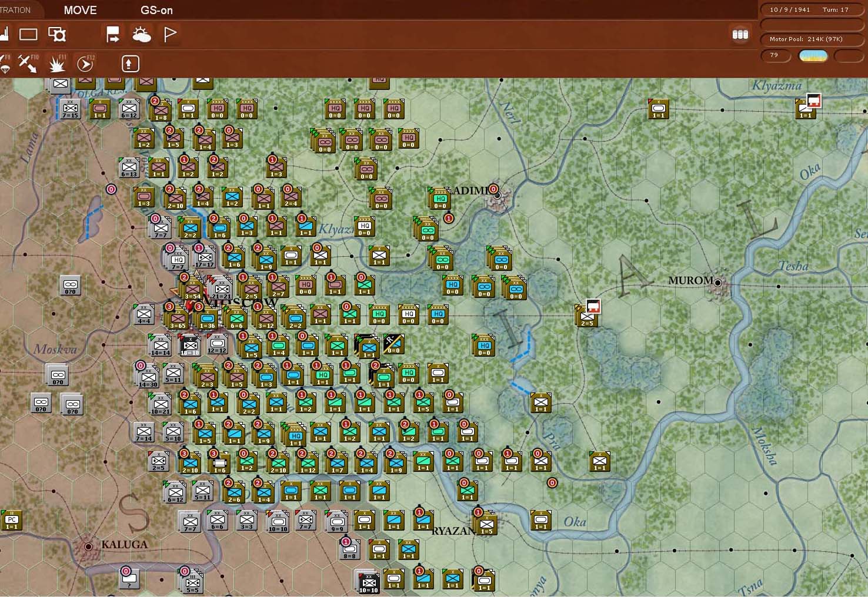Select the 3=3 unit counter
Screen dimensions: 868x597
pyautogui.click(x=247, y=520)
